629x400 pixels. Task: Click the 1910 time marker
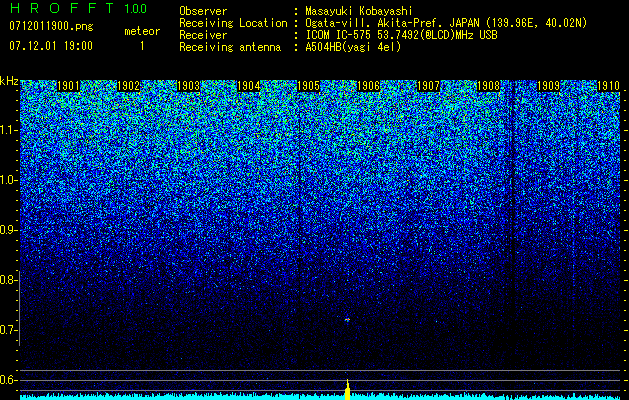(609, 86)
